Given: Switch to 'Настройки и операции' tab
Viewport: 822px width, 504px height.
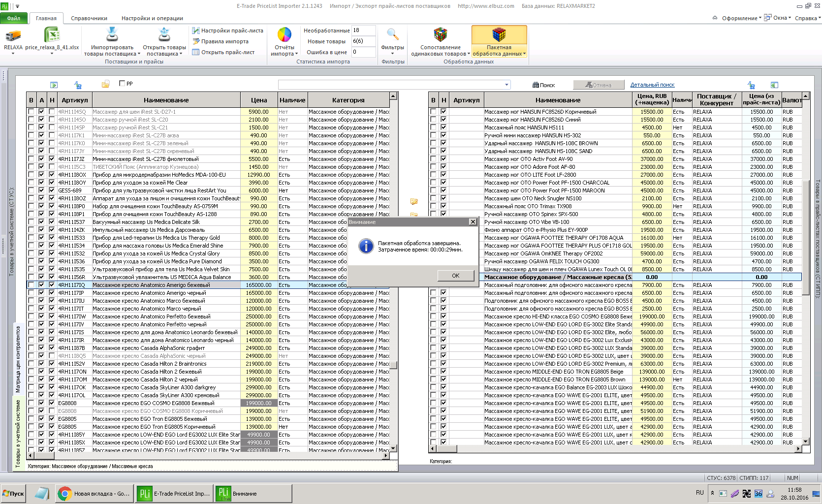Looking at the screenshot, I should 152,18.
